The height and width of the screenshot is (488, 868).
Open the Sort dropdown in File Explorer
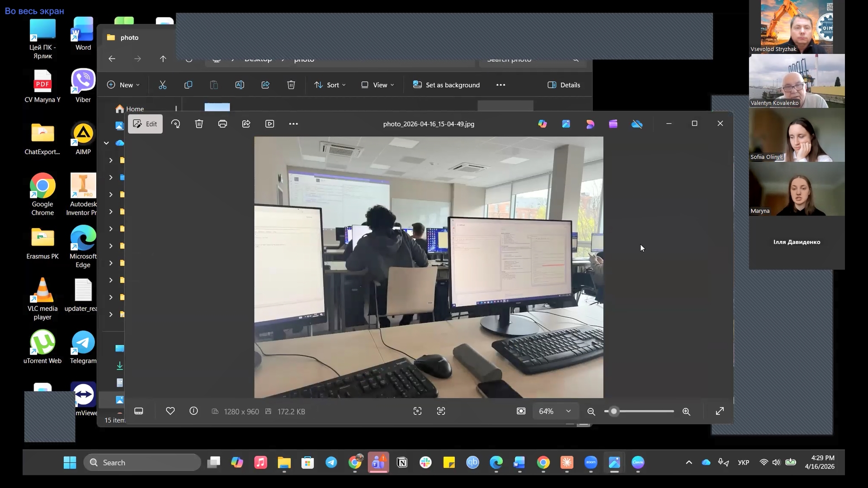pos(330,85)
